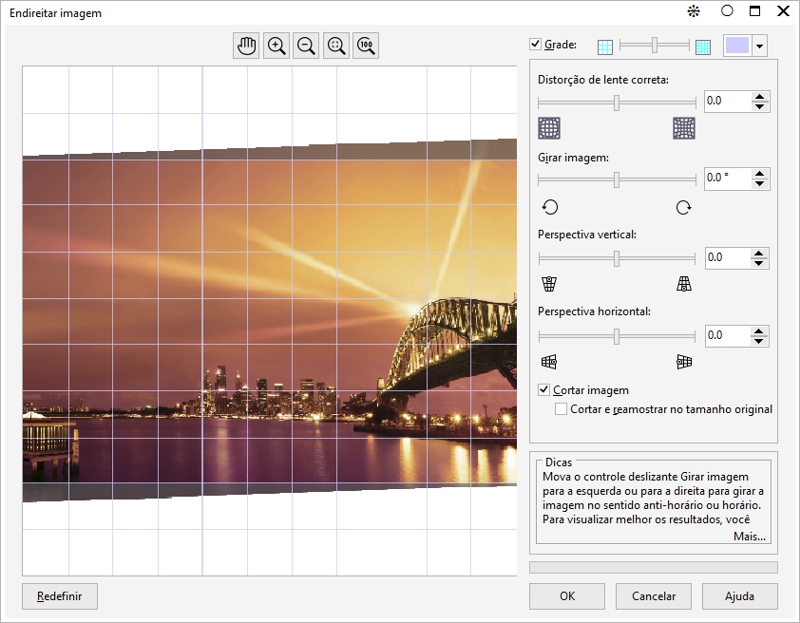Click the Perspectiva horizontal slider
Image resolution: width=800 pixels, height=623 pixels.
(x=617, y=336)
